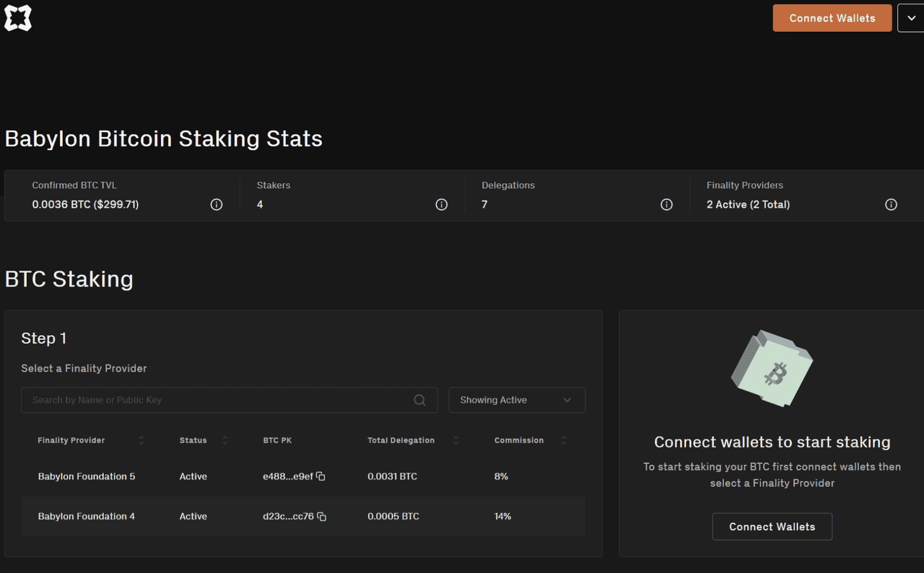
Task: Sort by Total Delegation column arrows
Action: [456, 440]
